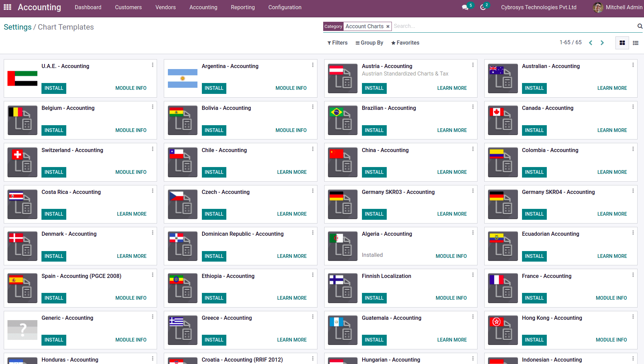
Task: Open the Dashboard menu
Action: (88, 7)
